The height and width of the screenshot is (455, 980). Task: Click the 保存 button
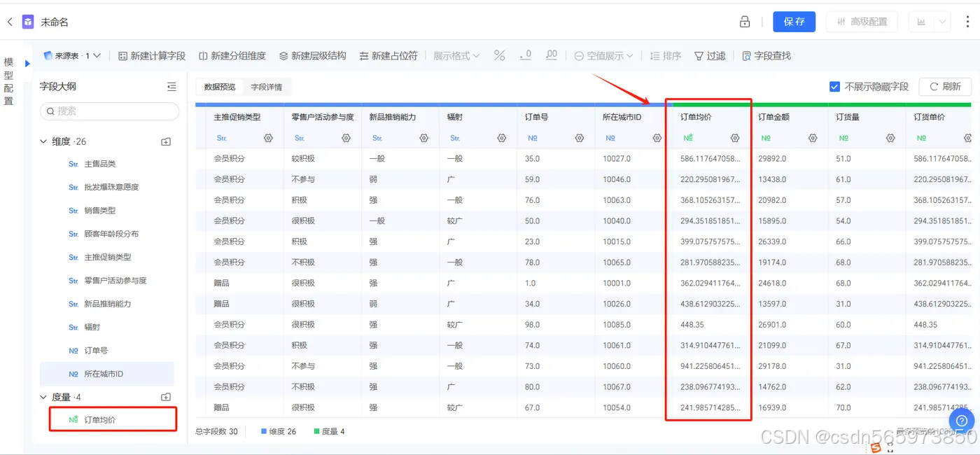(794, 22)
